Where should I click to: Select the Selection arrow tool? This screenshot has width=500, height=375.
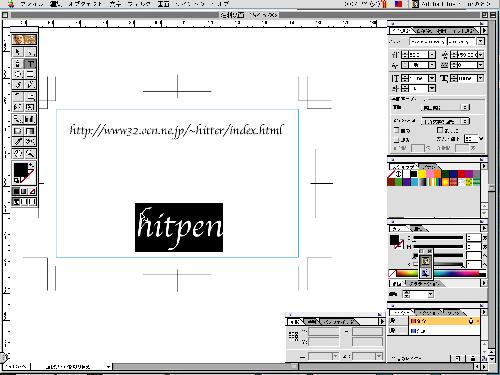18,52
